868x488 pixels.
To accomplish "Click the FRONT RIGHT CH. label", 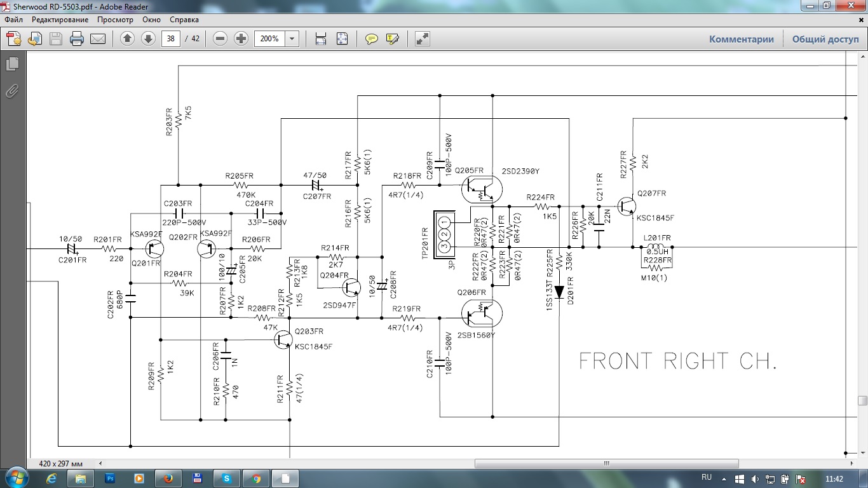I will [678, 362].
